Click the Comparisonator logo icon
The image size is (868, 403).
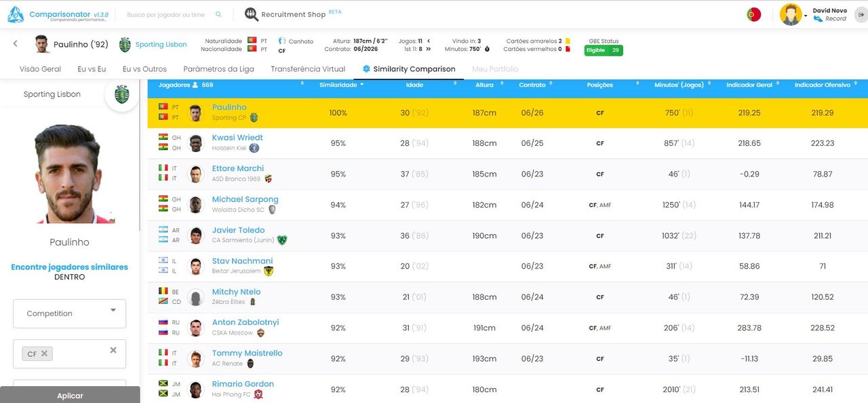coord(16,15)
